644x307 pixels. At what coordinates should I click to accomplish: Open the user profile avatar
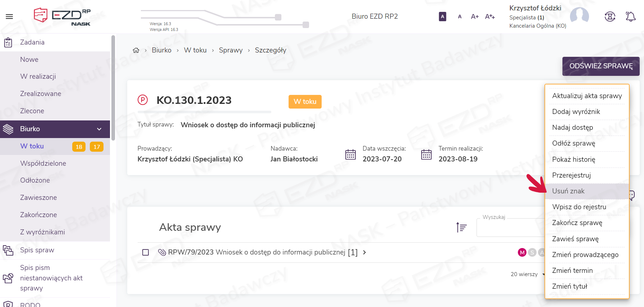tap(579, 17)
